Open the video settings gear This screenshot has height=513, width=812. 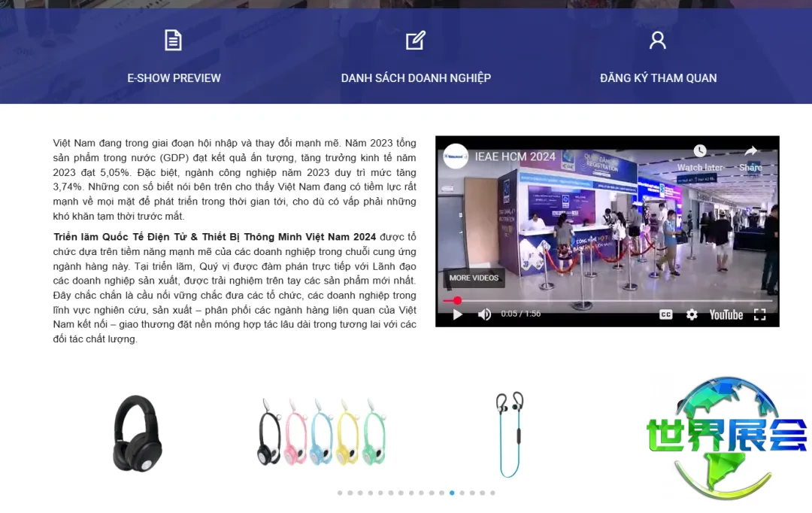click(692, 314)
